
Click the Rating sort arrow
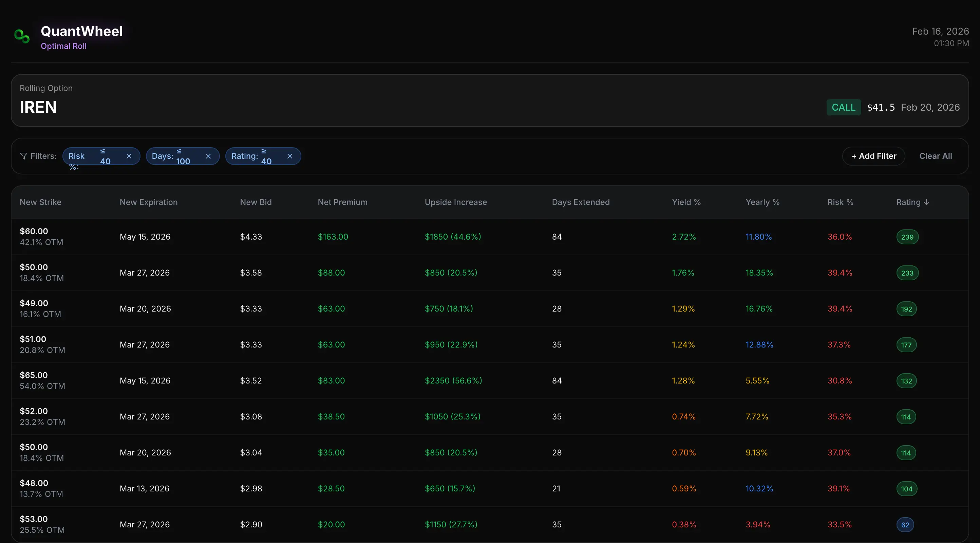click(926, 202)
